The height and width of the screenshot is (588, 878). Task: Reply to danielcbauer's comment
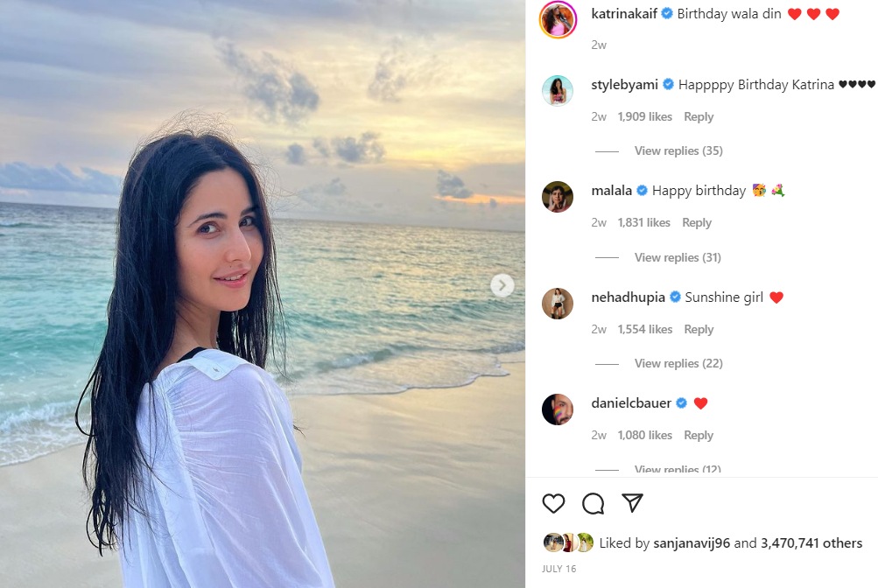(x=699, y=435)
